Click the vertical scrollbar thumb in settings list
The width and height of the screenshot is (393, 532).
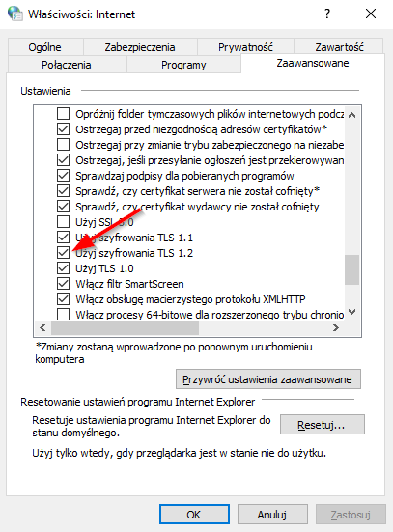tap(351, 269)
